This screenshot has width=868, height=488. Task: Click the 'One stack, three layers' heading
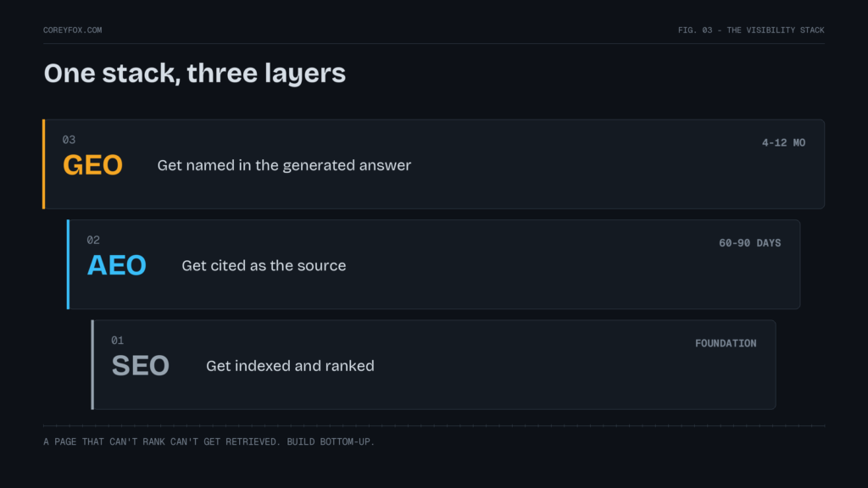click(194, 73)
